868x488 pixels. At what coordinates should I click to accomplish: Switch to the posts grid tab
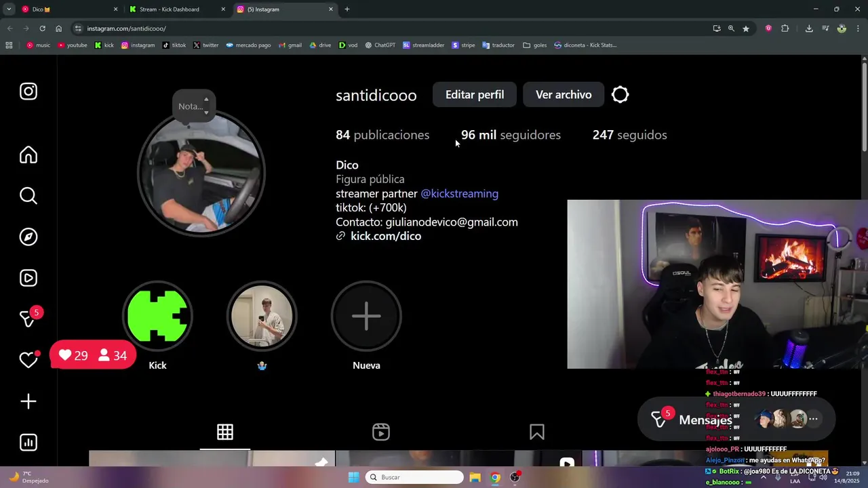225,432
